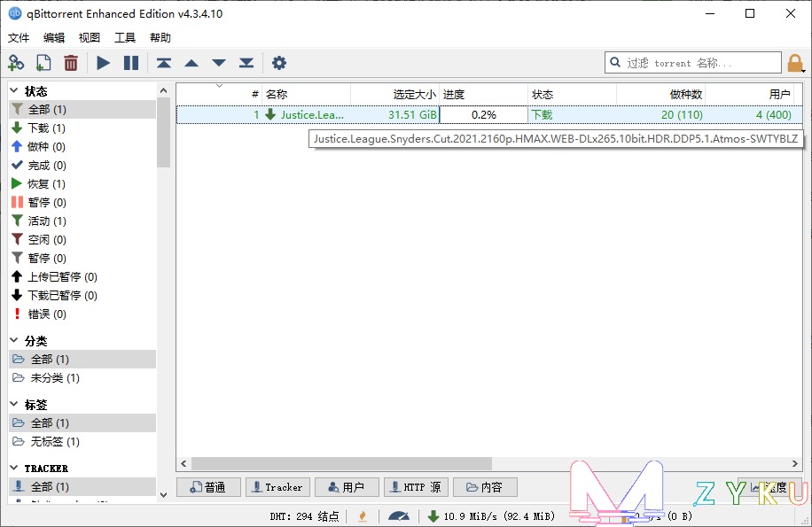Switch to the 普通 tab
Image resolution: width=812 pixels, height=527 pixels.
[x=208, y=487]
